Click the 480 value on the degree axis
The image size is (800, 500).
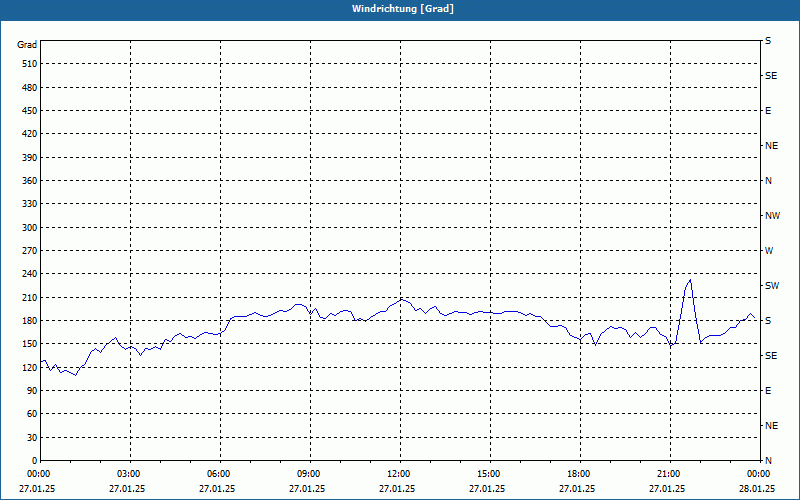(30, 87)
